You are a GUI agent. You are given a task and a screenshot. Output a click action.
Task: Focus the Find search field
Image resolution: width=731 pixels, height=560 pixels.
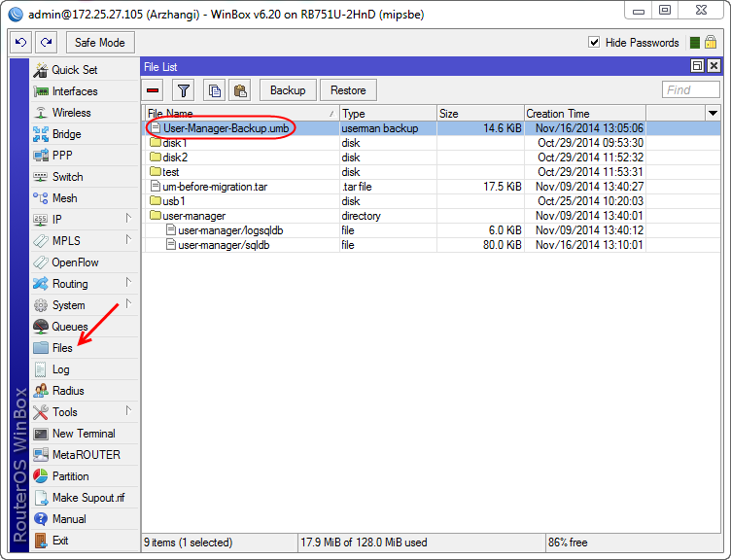[x=691, y=89]
